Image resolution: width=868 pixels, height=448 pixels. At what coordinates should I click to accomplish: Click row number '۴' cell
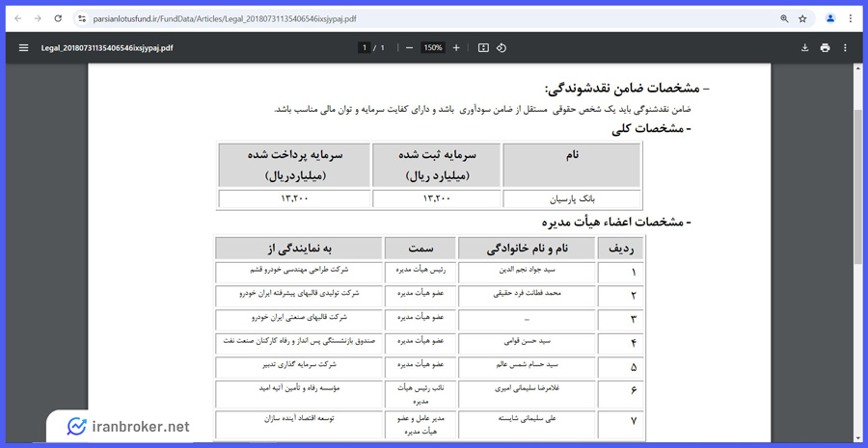coord(620,343)
